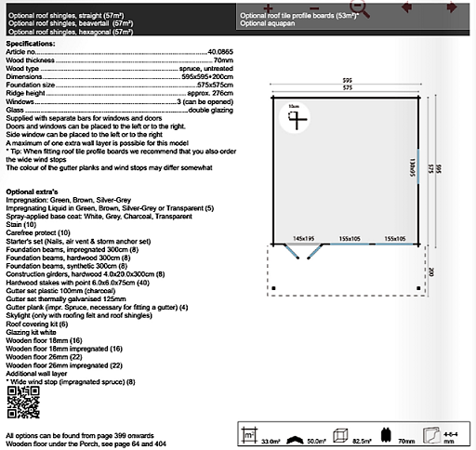
Task: Click the wall thickness log icon
Action: click(386, 435)
